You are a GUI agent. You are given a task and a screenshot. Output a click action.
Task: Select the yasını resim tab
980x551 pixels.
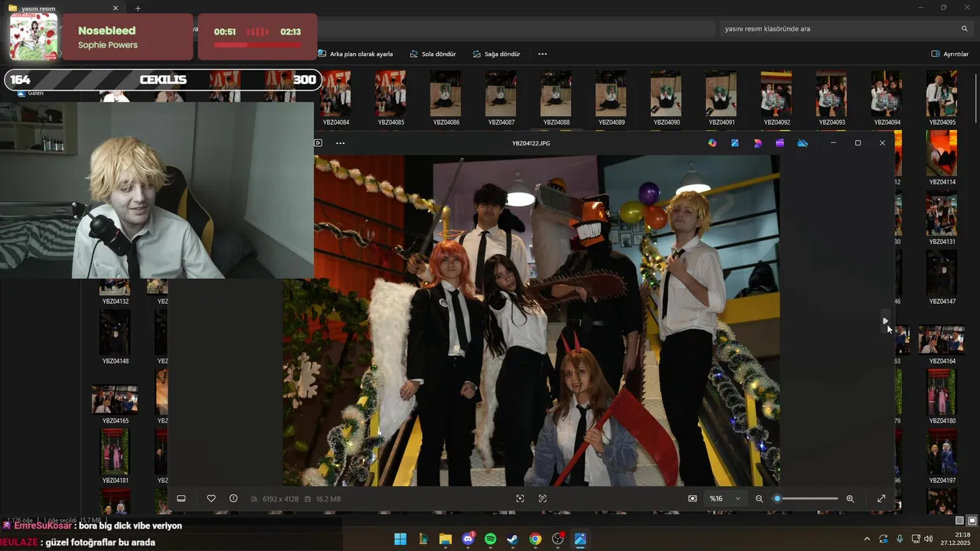tap(65, 8)
